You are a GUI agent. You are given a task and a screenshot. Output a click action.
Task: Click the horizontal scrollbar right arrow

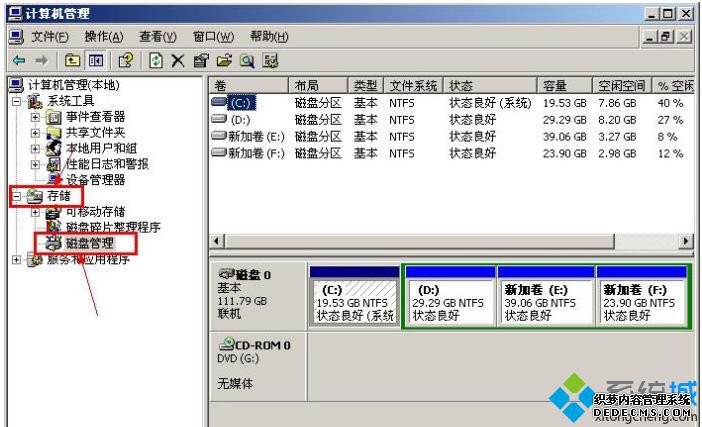click(x=685, y=241)
